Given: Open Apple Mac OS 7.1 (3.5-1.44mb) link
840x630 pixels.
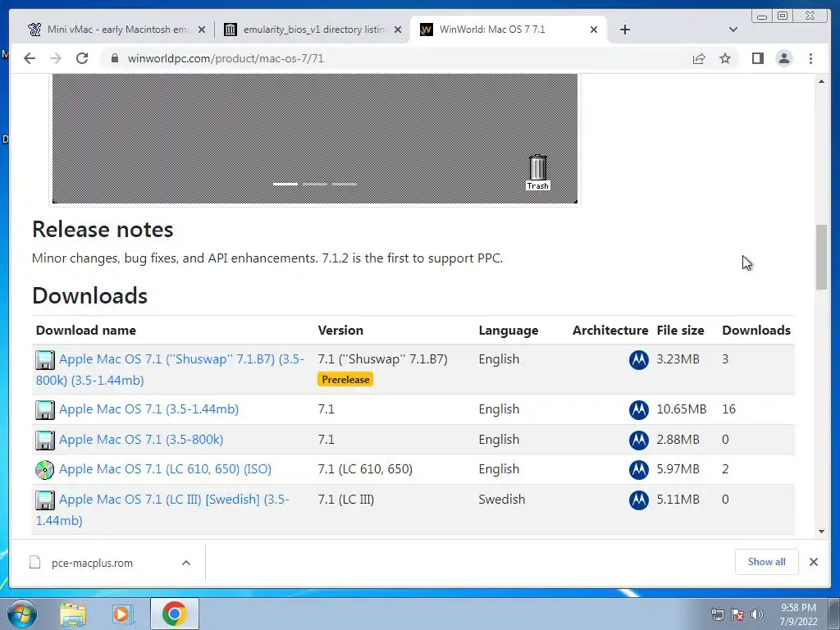Looking at the screenshot, I should 149,409.
